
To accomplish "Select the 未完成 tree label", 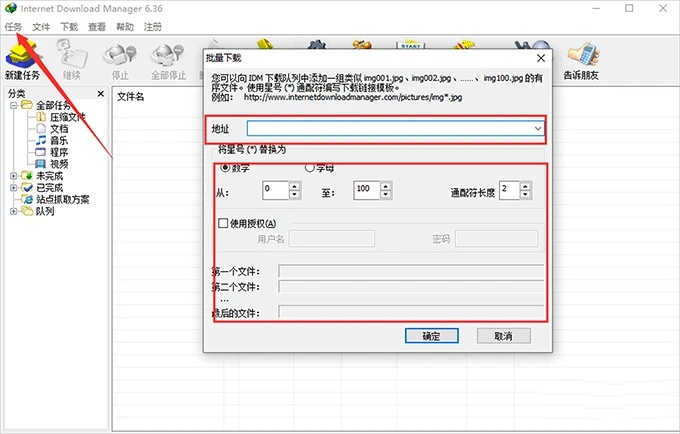I will click(x=49, y=176).
